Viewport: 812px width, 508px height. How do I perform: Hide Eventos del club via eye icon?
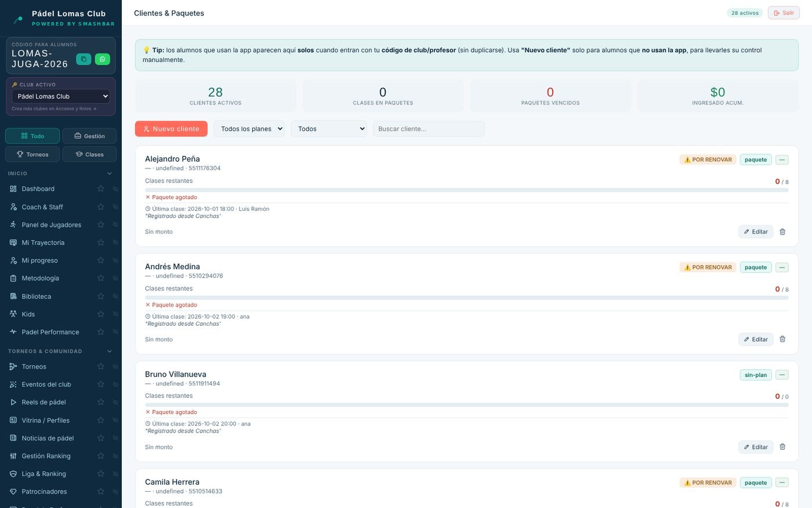click(x=115, y=384)
